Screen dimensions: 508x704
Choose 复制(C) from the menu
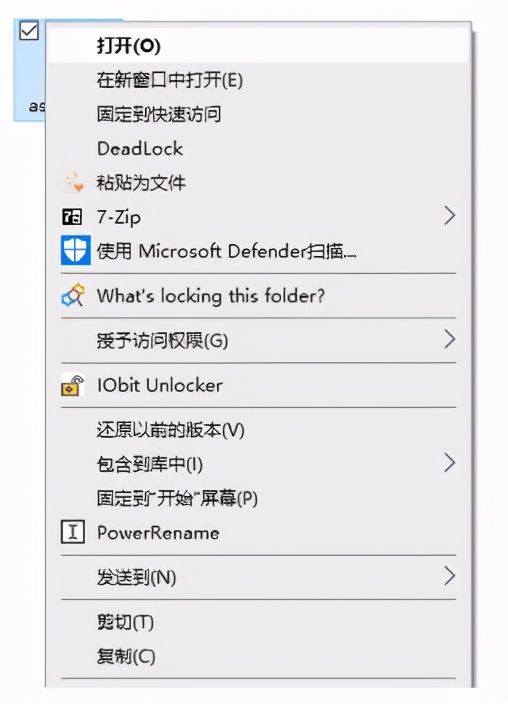pos(258,656)
